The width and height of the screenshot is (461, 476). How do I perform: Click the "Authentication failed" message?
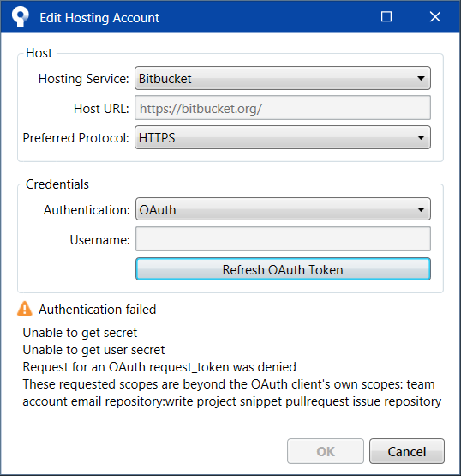[x=97, y=310]
